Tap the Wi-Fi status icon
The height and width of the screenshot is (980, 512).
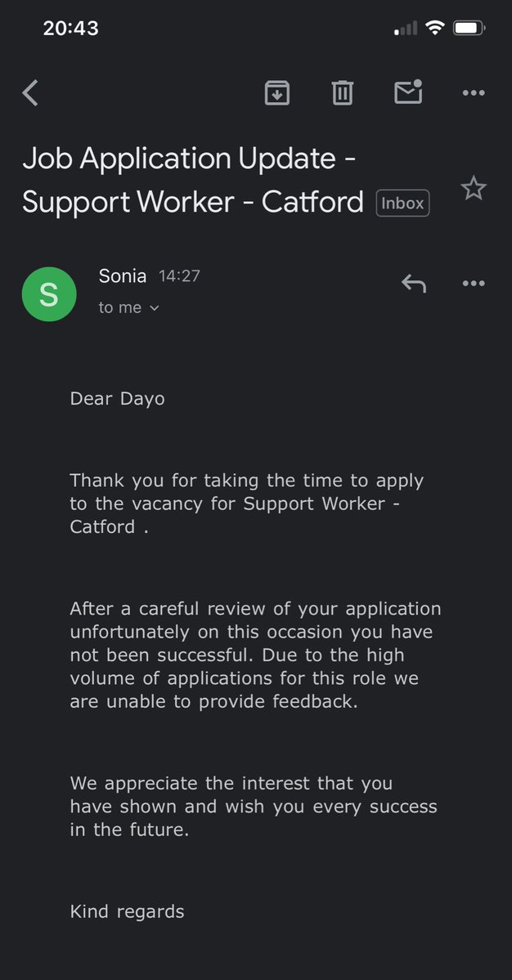(x=434, y=28)
